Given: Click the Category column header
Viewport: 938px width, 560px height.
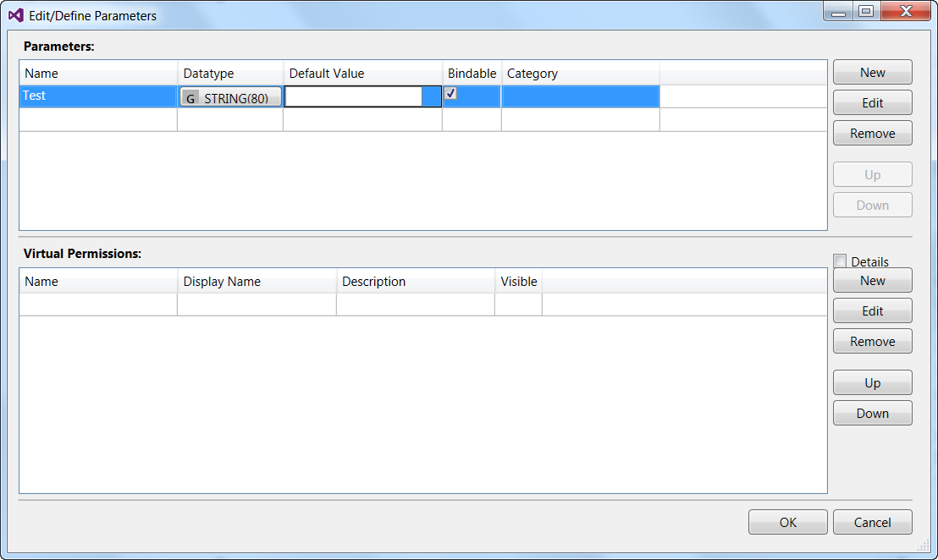Looking at the screenshot, I should (x=580, y=73).
